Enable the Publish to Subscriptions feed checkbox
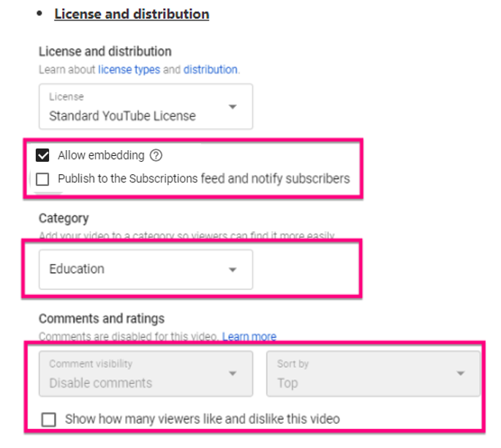This screenshot has width=501, height=448. click(43, 179)
